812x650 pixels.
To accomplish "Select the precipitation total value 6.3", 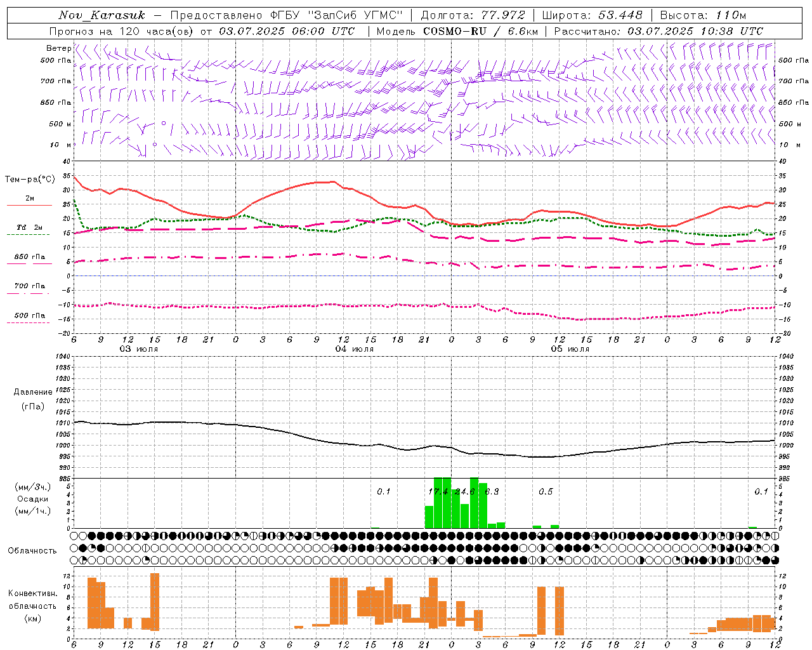I will pyautogui.click(x=492, y=492).
